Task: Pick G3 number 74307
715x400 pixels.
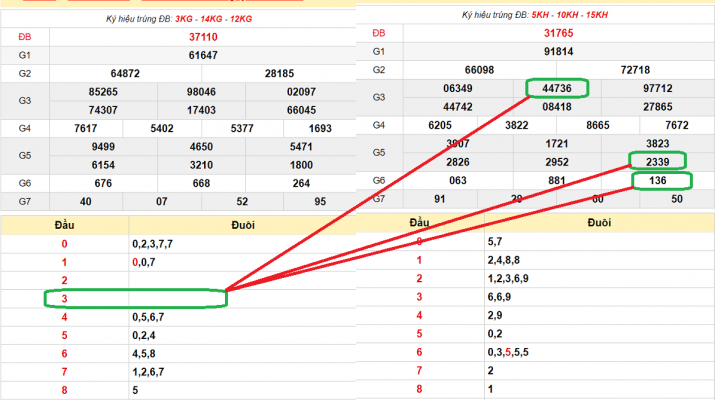Action: (103, 110)
